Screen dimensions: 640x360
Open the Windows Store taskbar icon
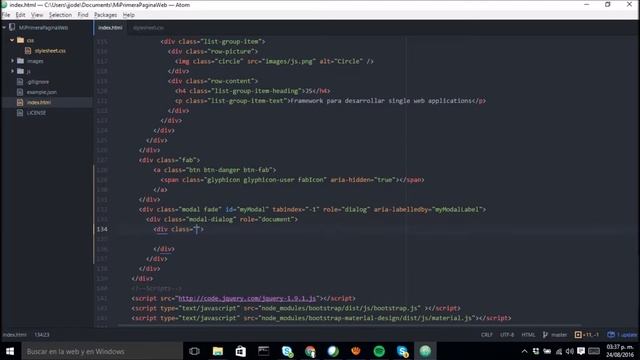click(241, 351)
